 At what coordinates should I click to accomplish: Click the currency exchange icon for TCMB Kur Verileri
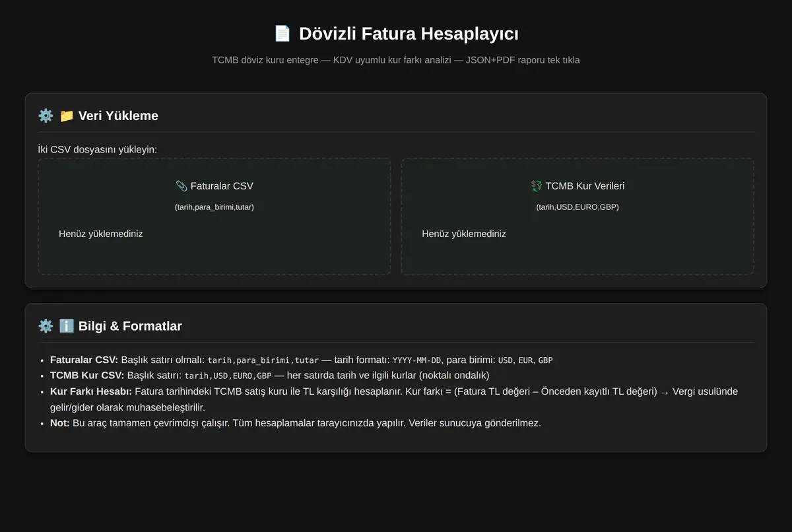point(537,186)
